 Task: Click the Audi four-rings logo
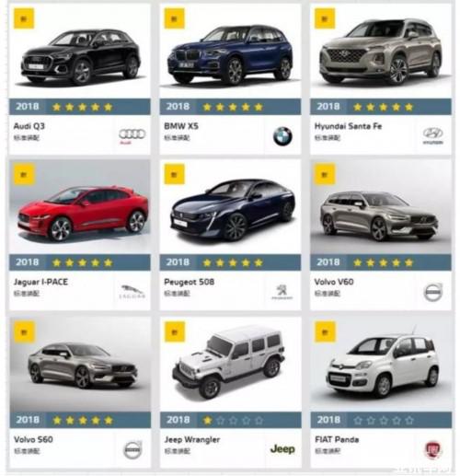tap(132, 136)
